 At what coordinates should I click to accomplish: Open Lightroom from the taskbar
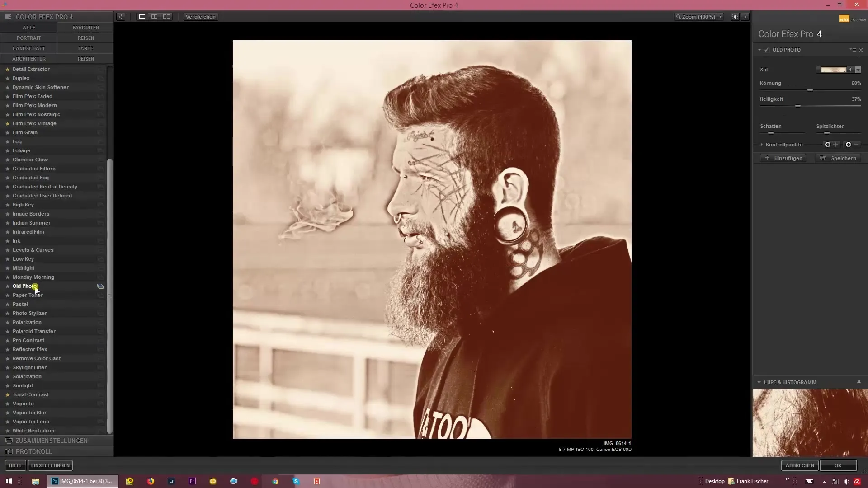(171, 481)
